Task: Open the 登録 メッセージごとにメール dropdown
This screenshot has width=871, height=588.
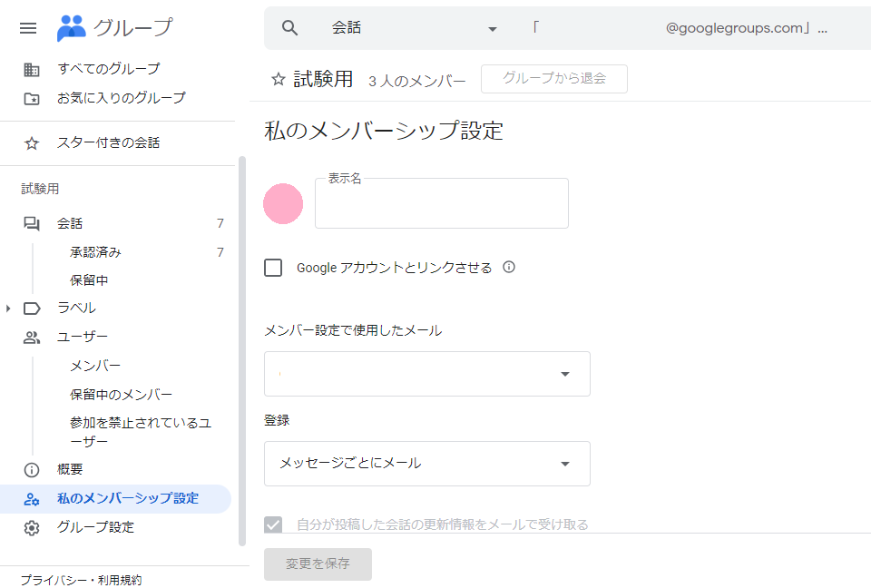Action: pos(427,464)
